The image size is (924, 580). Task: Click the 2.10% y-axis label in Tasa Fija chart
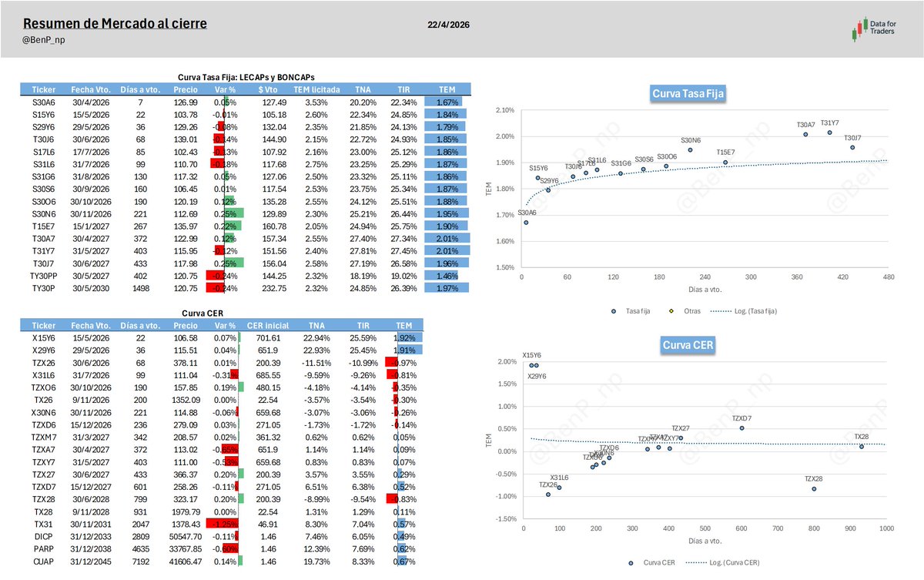coord(505,110)
